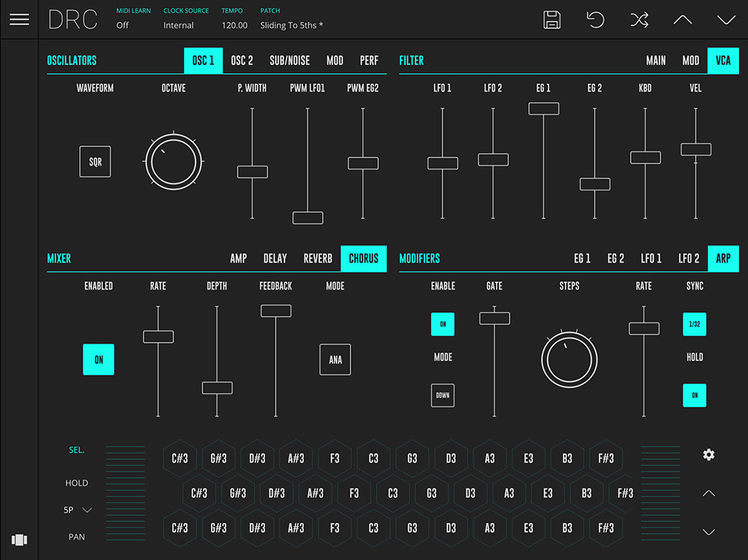Screen dimensions: 748x560
Task: Turn off the arpeggiator Hold toggle
Action: click(694, 395)
